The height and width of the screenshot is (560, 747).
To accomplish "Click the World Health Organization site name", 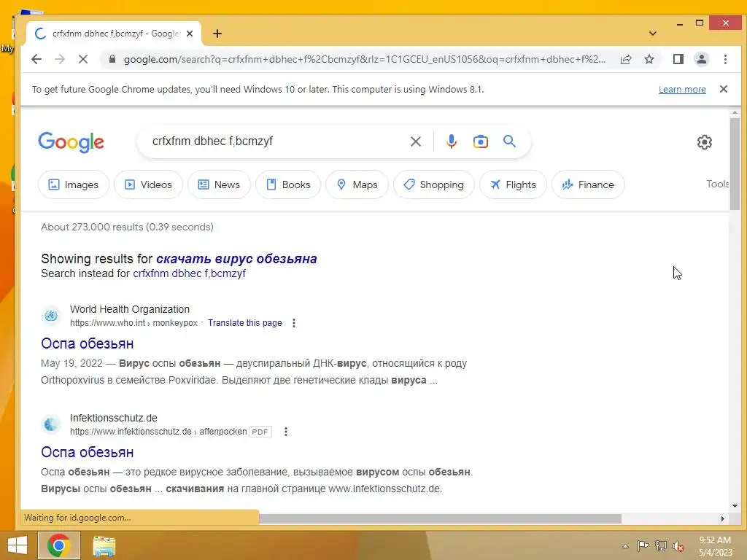I will click(130, 309).
